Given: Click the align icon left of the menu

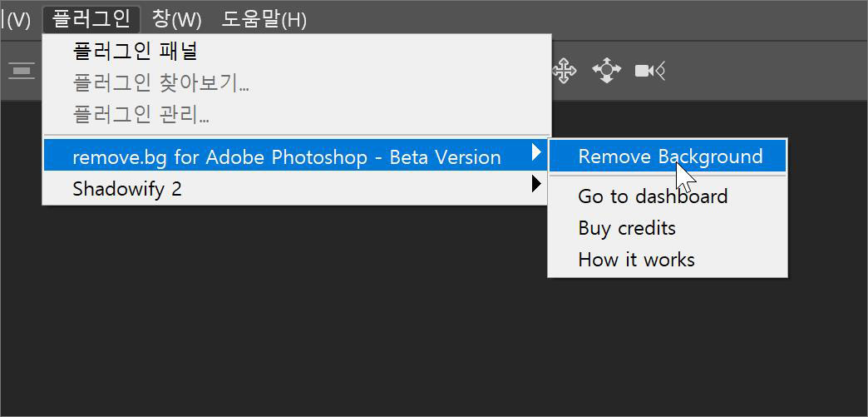Looking at the screenshot, I should click(x=22, y=71).
